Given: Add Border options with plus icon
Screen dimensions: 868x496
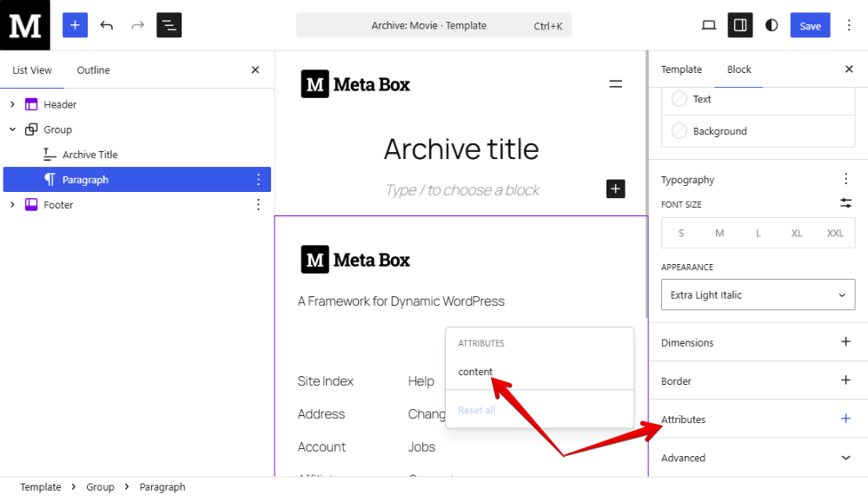Looking at the screenshot, I should click(x=846, y=380).
